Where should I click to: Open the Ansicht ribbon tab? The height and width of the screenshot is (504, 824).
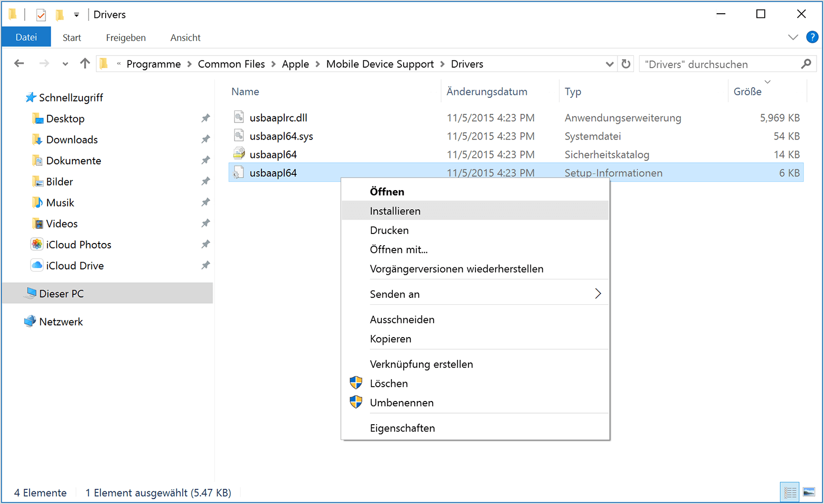click(185, 38)
